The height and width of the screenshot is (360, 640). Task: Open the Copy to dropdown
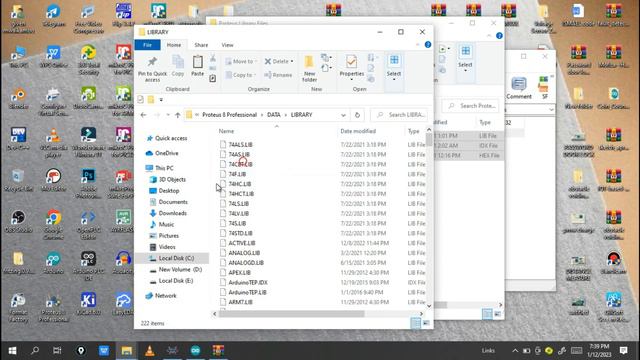pyautogui.click(x=241, y=75)
